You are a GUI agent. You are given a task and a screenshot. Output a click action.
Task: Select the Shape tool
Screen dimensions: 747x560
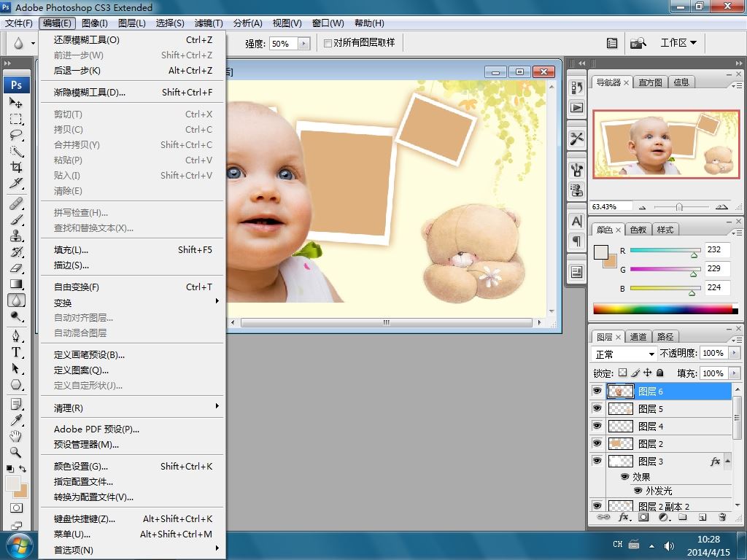coord(16,385)
